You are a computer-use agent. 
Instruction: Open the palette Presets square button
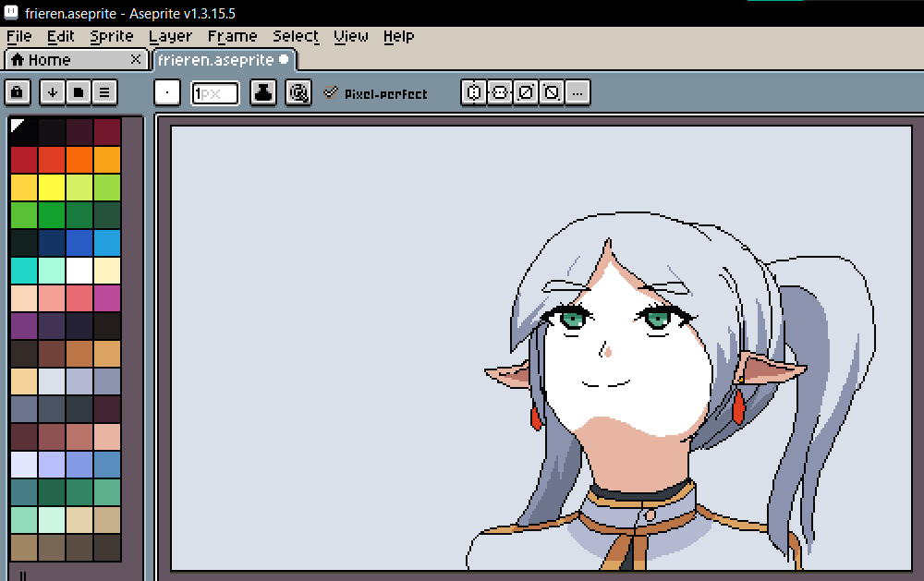tap(79, 92)
